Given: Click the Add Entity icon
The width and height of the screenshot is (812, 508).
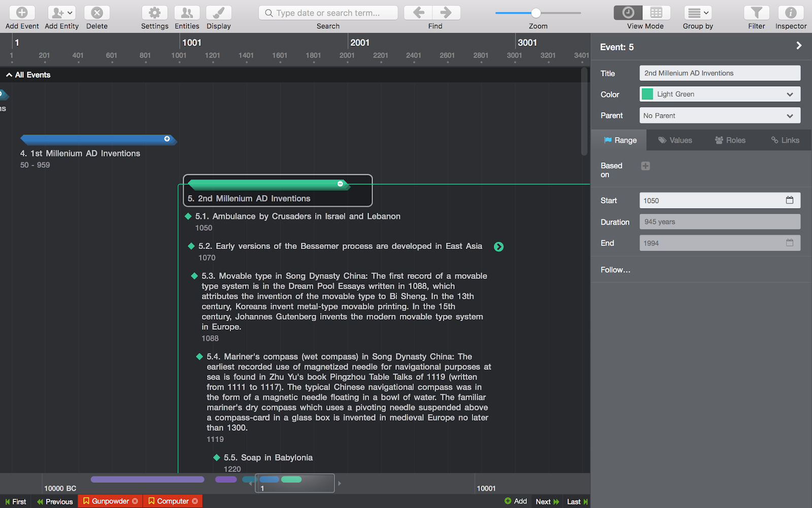Looking at the screenshot, I should (61, 13).
